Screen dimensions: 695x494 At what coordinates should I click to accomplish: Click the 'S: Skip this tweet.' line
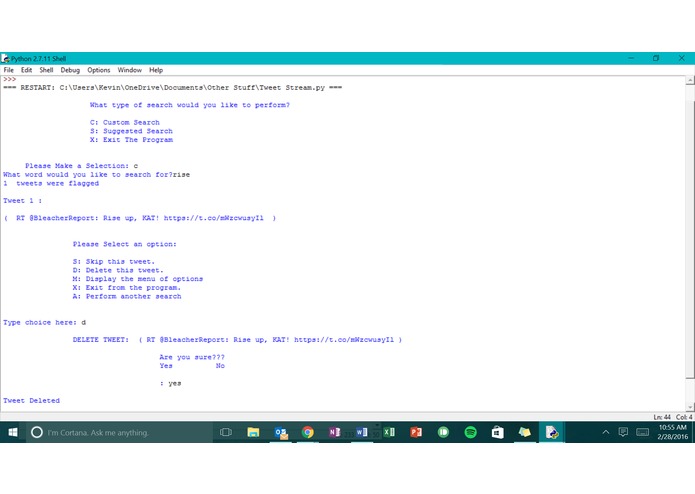coord(113,261)
